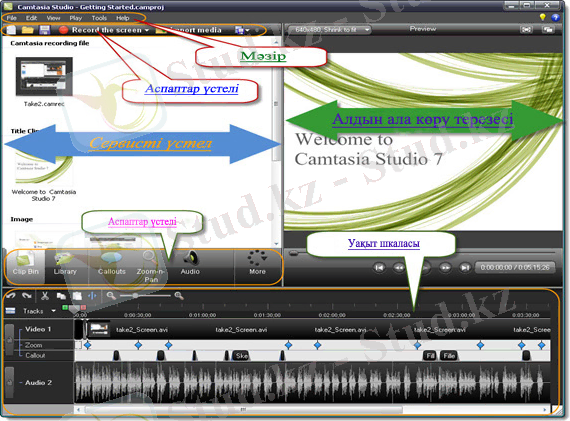Toggle the lock on Audio 2 track

pos(10,382)
